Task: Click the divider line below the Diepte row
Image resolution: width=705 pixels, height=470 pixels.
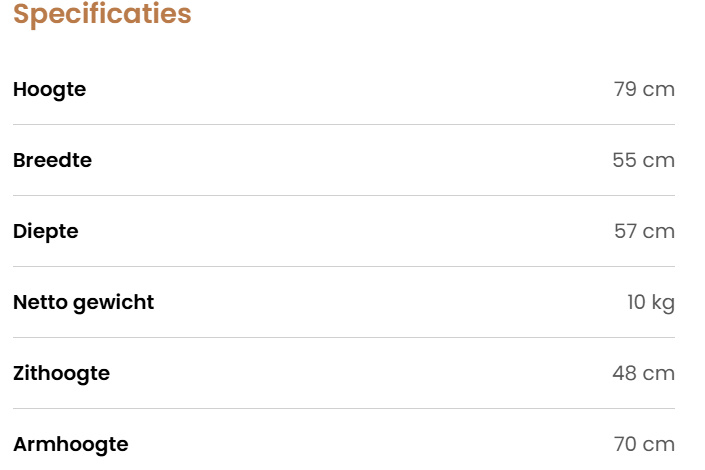Action: click(x=344, y=267)
